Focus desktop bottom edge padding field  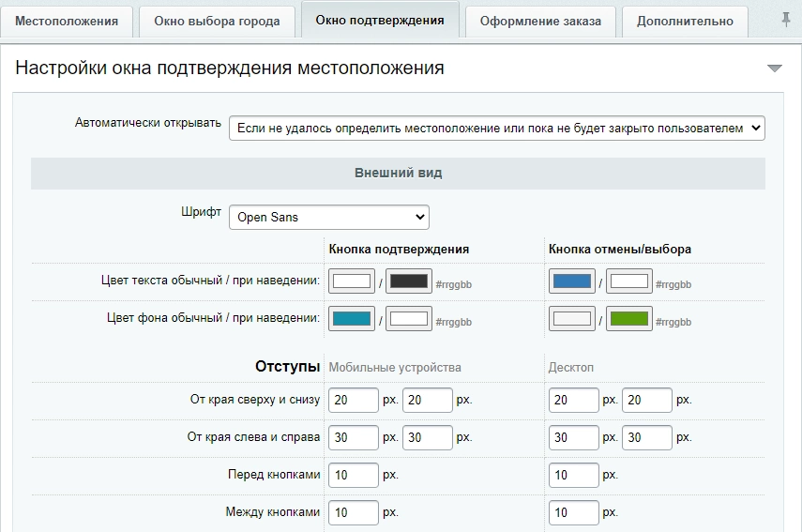point(647,400)
